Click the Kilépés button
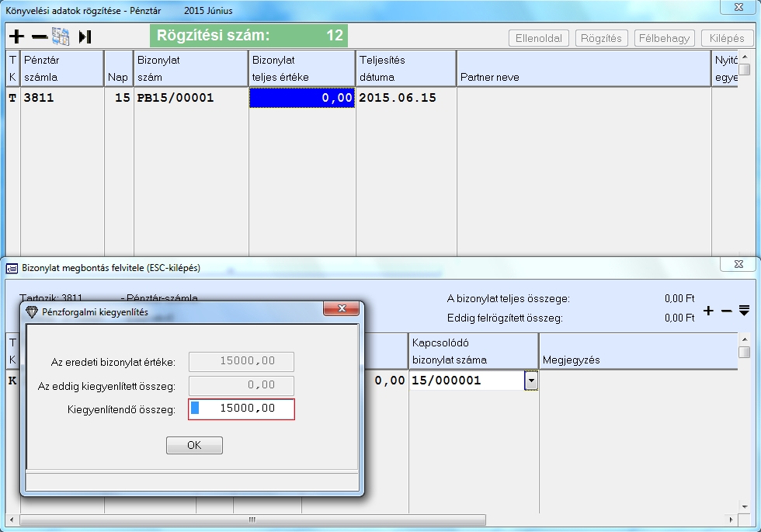The width and height of the screenshot is (761, 532). (727, 38)
